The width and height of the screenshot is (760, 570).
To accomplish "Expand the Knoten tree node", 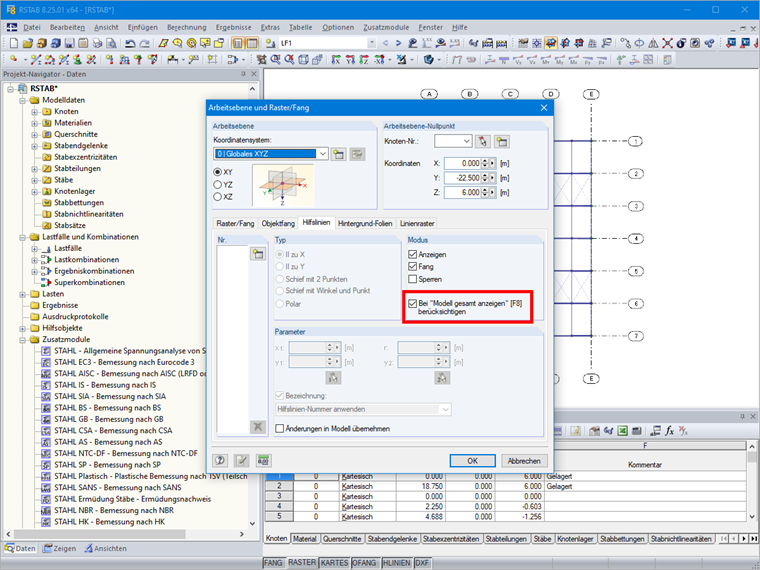I will 34,112.
